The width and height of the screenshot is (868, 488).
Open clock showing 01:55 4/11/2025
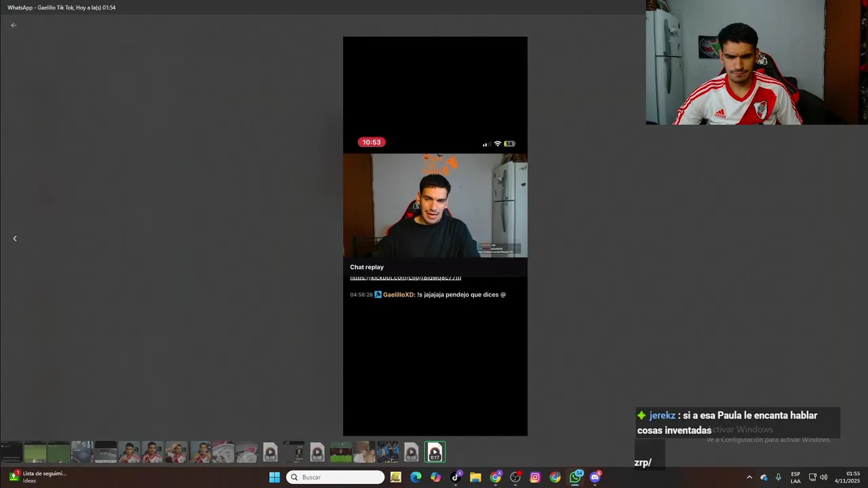point(847,477)
